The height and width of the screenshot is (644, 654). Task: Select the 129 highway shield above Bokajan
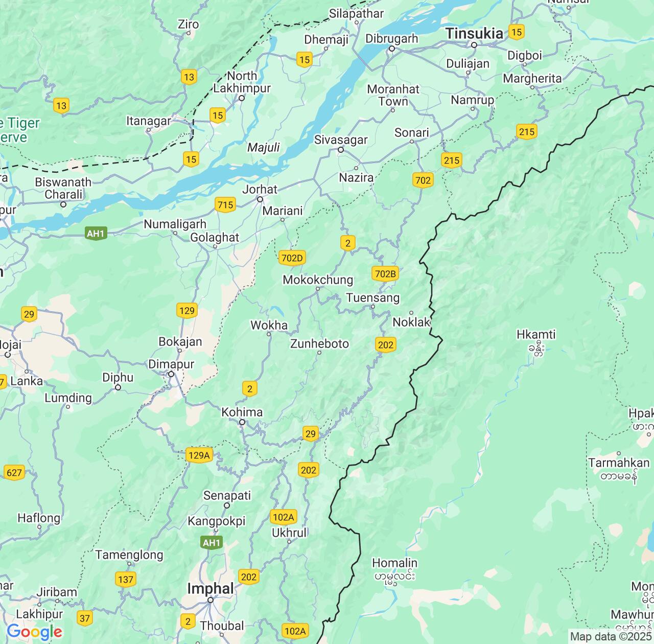[187, 310]
